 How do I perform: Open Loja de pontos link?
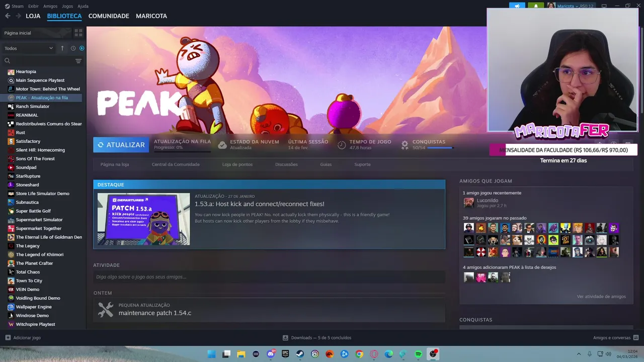237,164
